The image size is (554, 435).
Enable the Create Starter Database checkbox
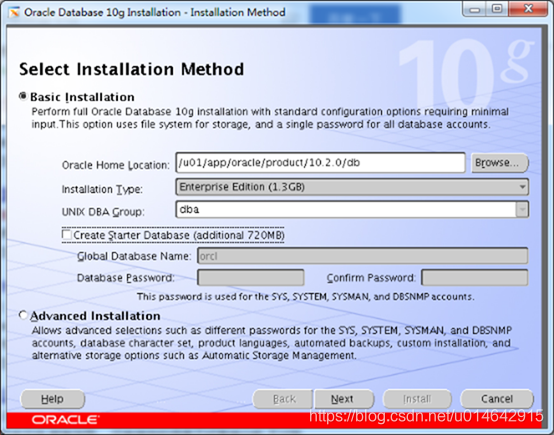(66, 235)
